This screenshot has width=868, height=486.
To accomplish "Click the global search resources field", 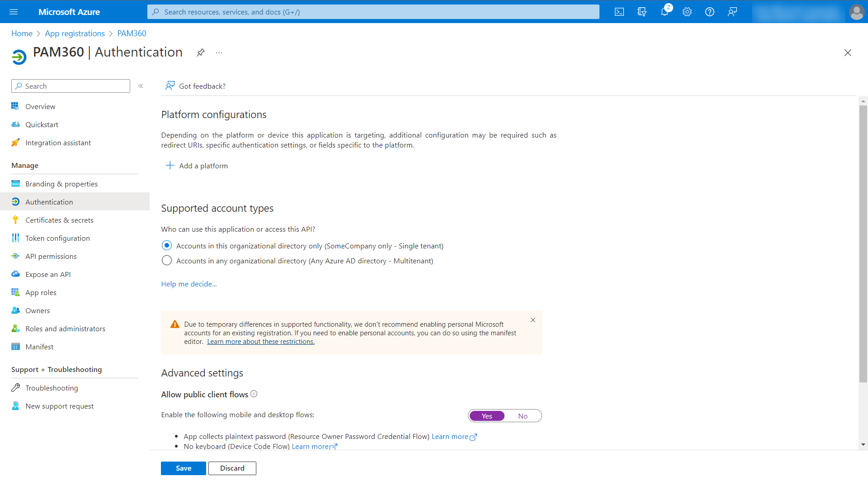I will (373, 12).
